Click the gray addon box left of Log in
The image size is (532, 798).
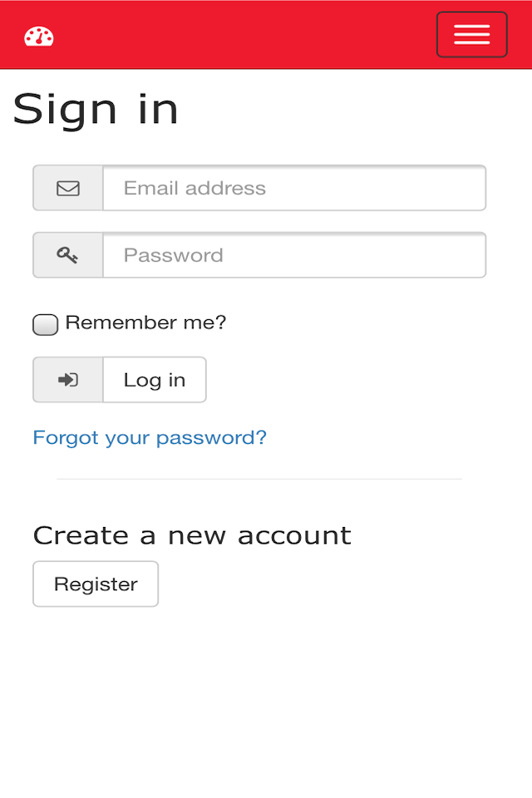click(68, 380)
